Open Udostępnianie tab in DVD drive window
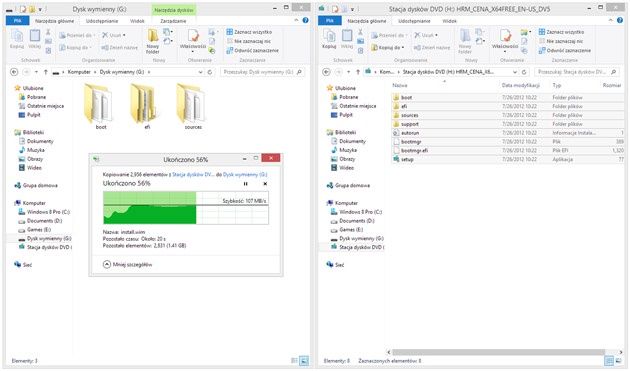 point(414,20)
